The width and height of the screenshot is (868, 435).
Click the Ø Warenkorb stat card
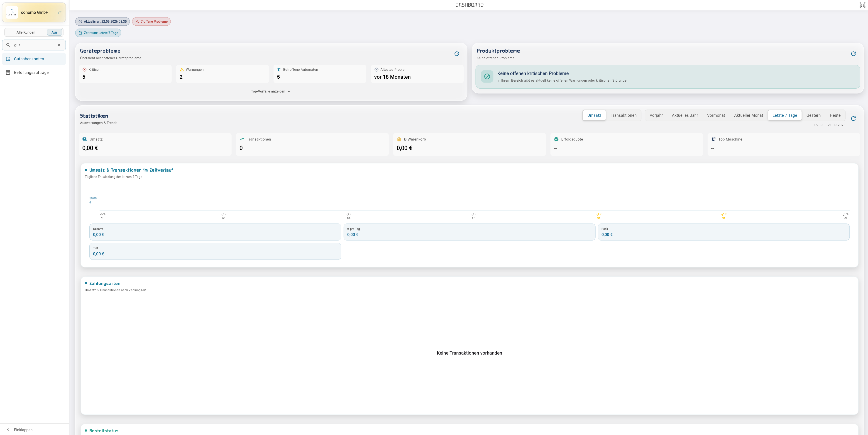pos(469,144)
